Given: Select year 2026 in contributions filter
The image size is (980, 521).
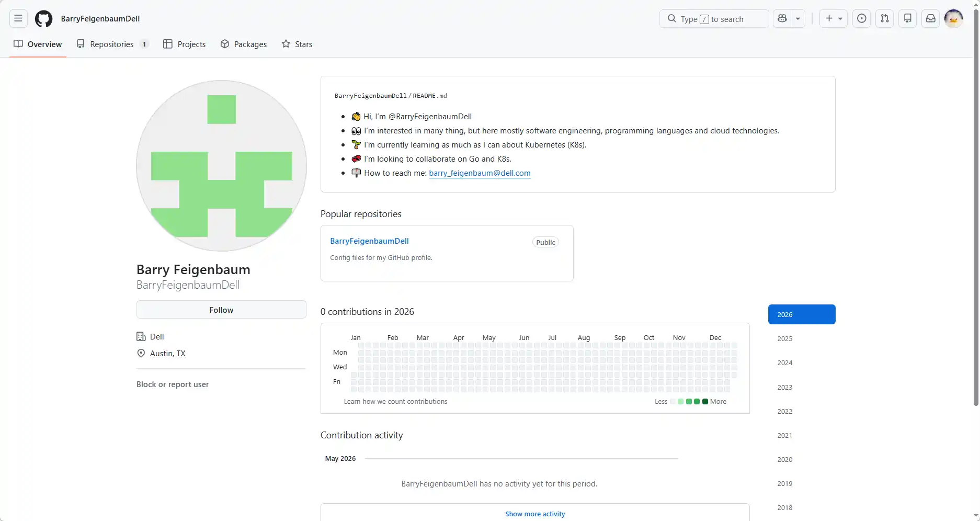Looking at the screenshot, I should pos(802,314).
